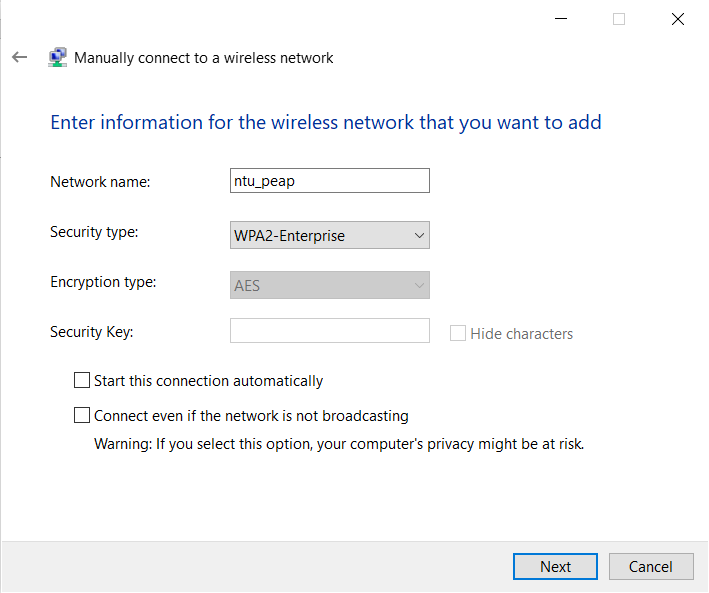Go back using the back arrow

[19, 57]
